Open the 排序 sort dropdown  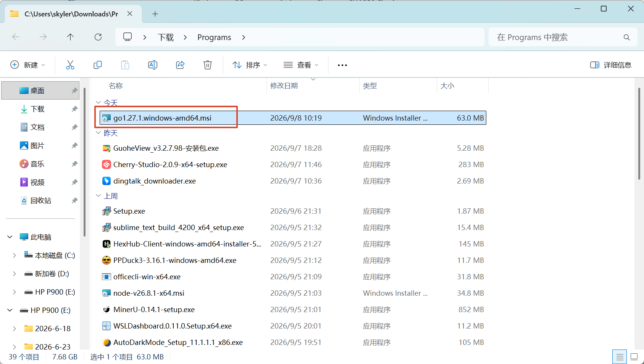[x=250, y=65]
